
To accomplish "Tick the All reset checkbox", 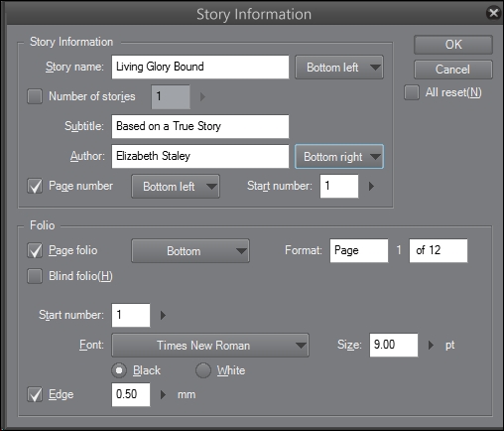I will point(412,92).
